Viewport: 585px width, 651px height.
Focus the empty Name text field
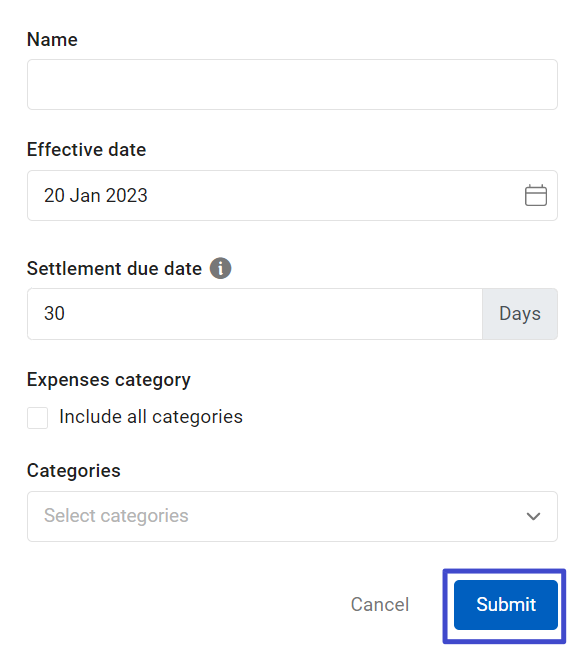coord(292,84)
